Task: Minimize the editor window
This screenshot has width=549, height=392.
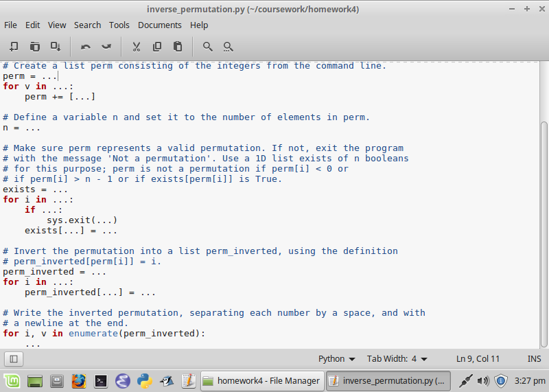Action: click(512, 9)
